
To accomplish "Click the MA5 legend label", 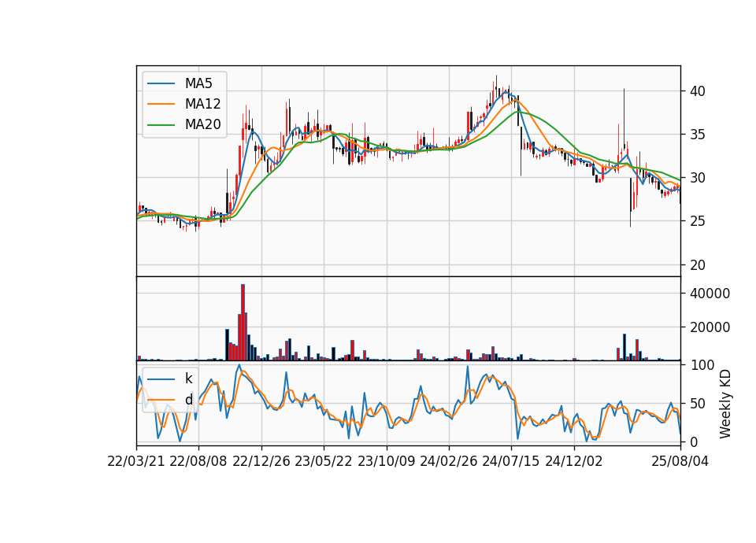I will tap(198, 83).
